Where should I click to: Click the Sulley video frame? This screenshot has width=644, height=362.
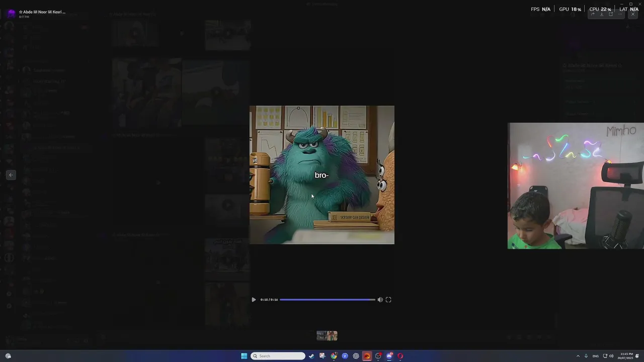pyautogui.click(x=322, y=175)
